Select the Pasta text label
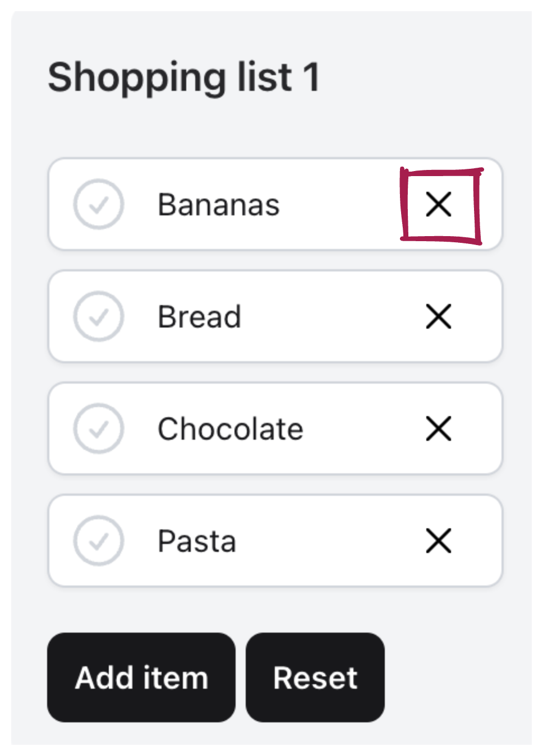543x756 pixels. [x=197, y=541]
